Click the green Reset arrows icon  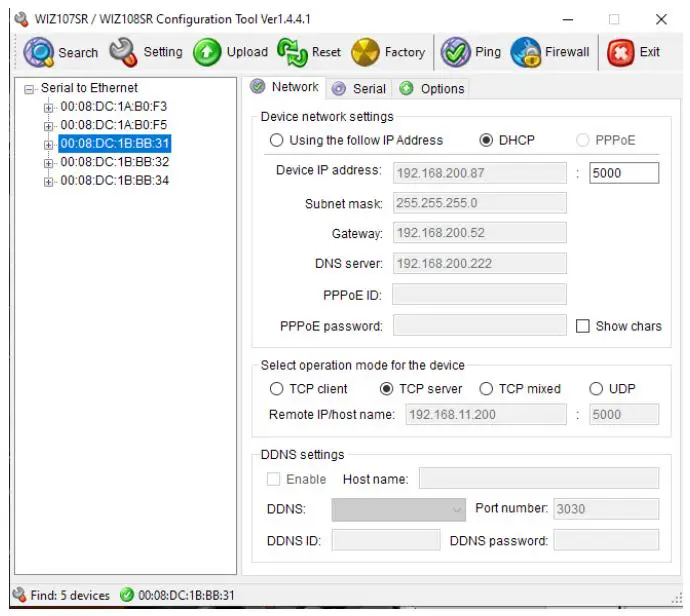[x=292, y=52]
